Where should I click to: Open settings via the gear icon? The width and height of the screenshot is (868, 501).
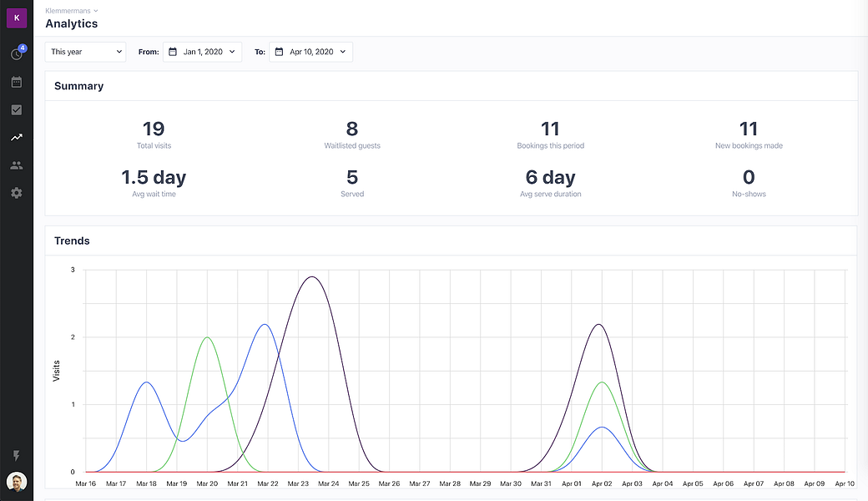coord(16,193)
